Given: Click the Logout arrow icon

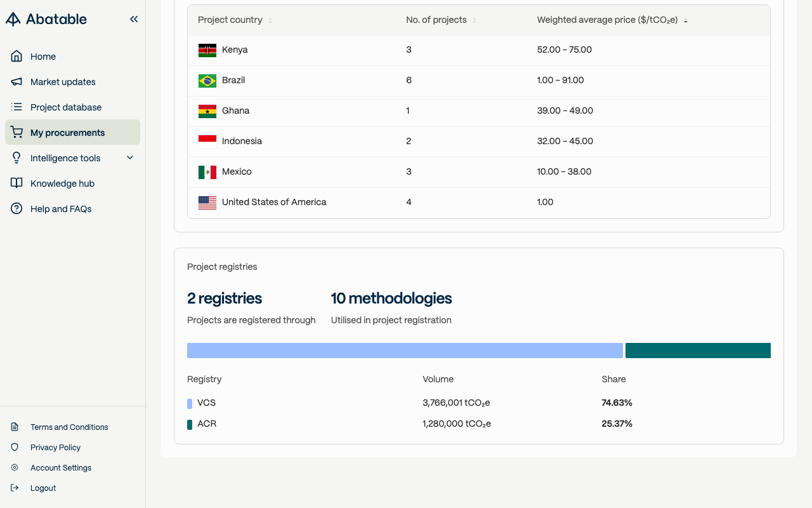Looking at the screenshot, I should pos(15,488).
